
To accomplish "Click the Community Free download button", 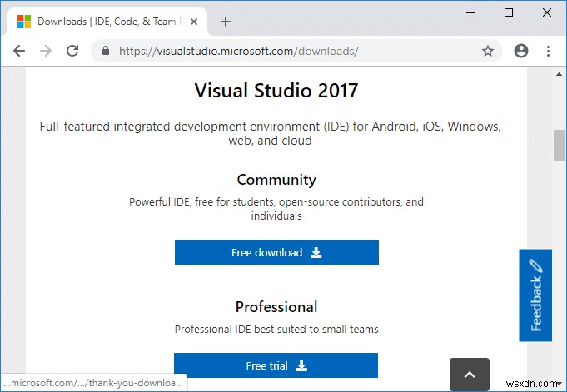I will coord(276,252).
